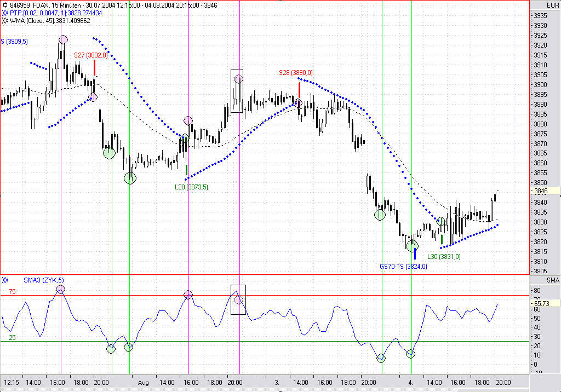Click the 25 oversold level label
Viewport: 561px width, 392px height.
(x=12, y=338)
